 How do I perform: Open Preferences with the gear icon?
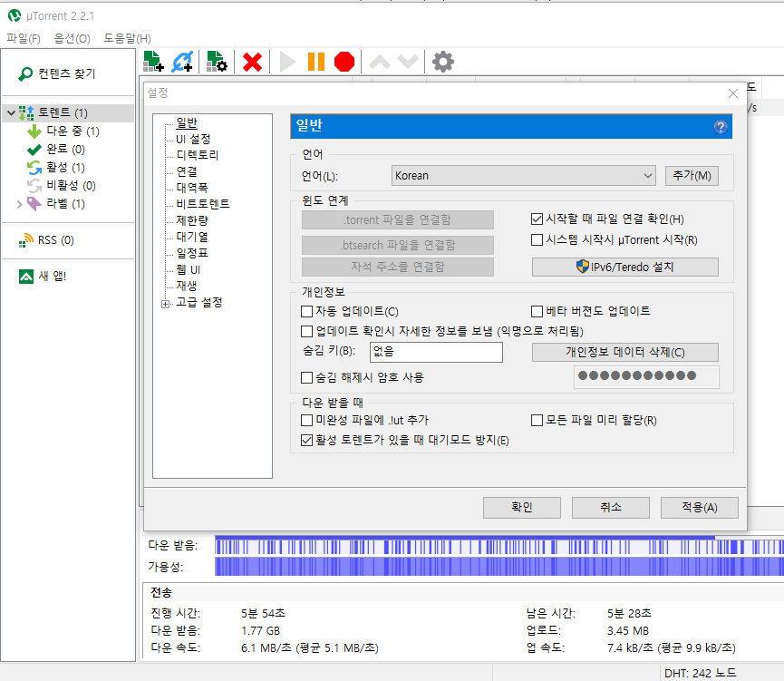[x=443, y=62]
